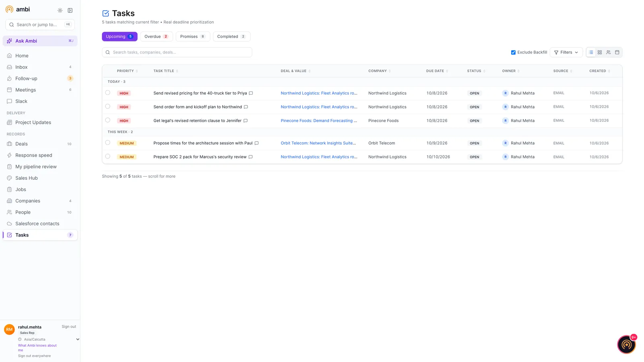Mark 'Prepare SOC 2 pack' task complete

coord(107,156)
